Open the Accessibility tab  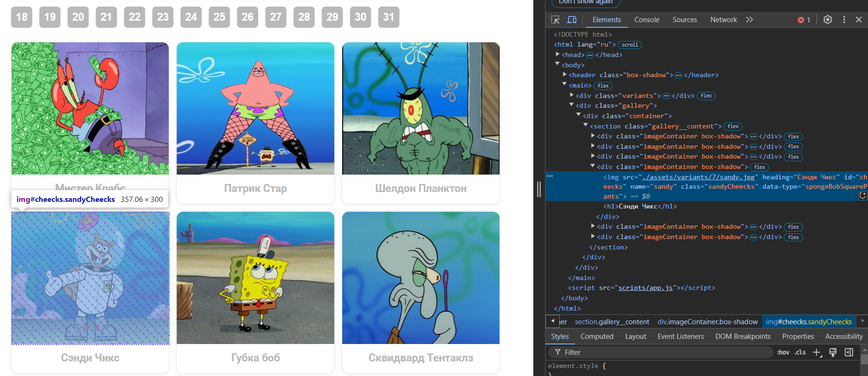[x=844, y=336]
